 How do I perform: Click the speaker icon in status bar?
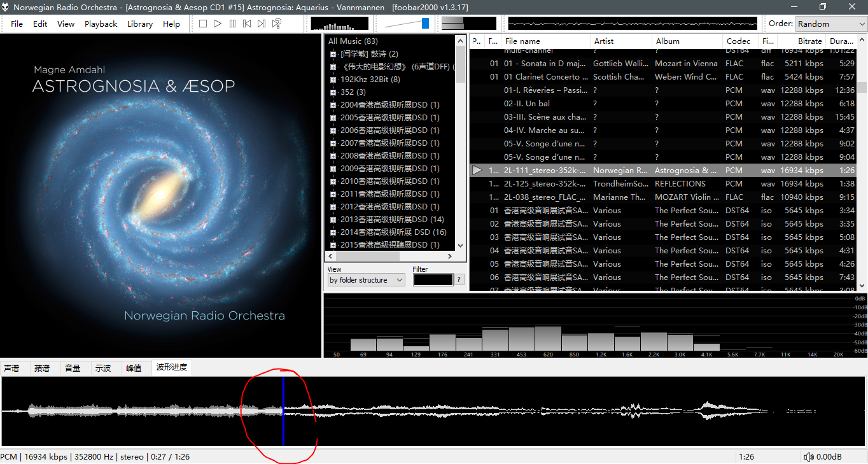point(808,457)
